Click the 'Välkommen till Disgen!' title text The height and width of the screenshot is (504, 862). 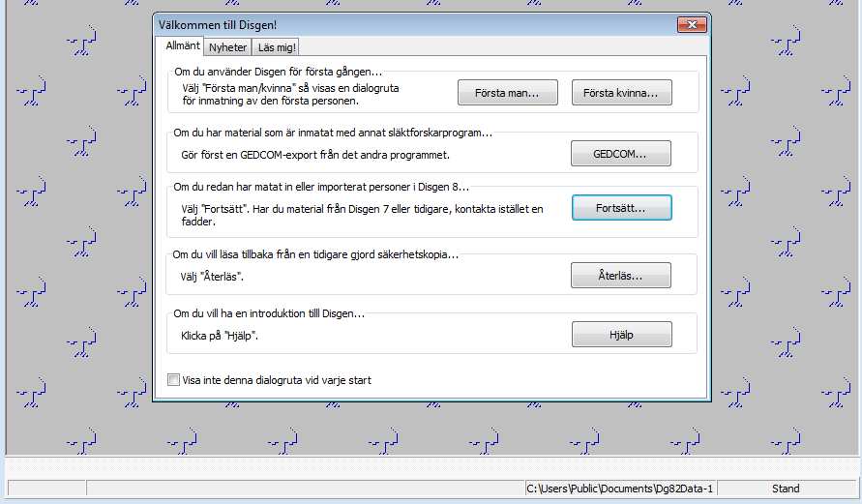point(218,25)
